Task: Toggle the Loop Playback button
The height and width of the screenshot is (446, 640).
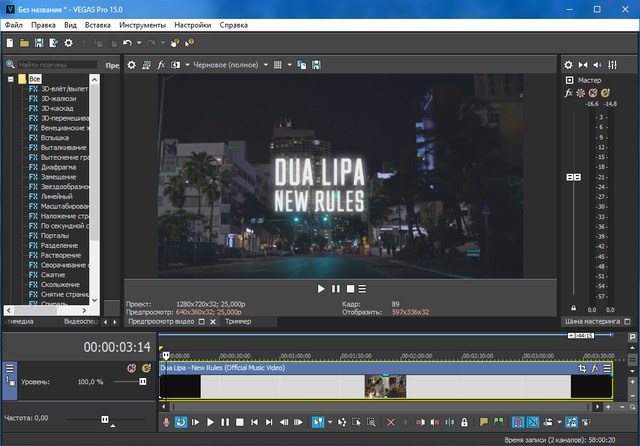Action: (181, 422)
